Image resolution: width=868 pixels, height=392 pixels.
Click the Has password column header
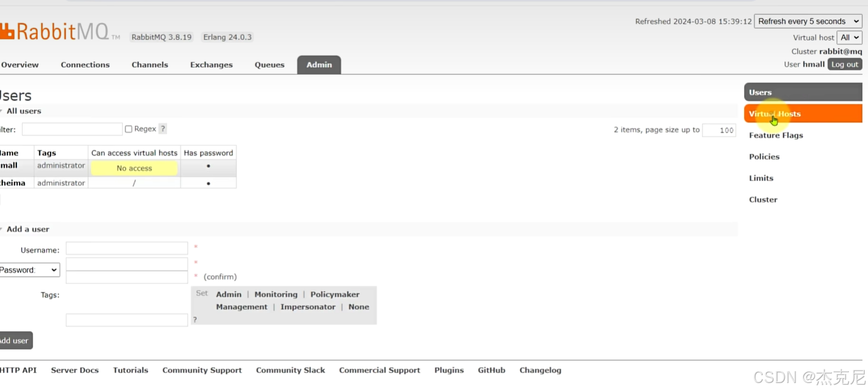point(208,153)
